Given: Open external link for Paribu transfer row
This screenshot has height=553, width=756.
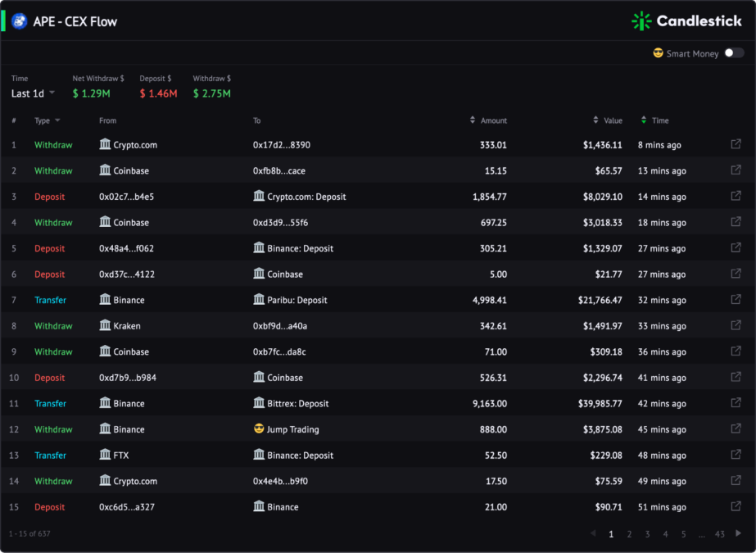Looking at the screenshot, I should pyautogui.click(x=736, y=299).
